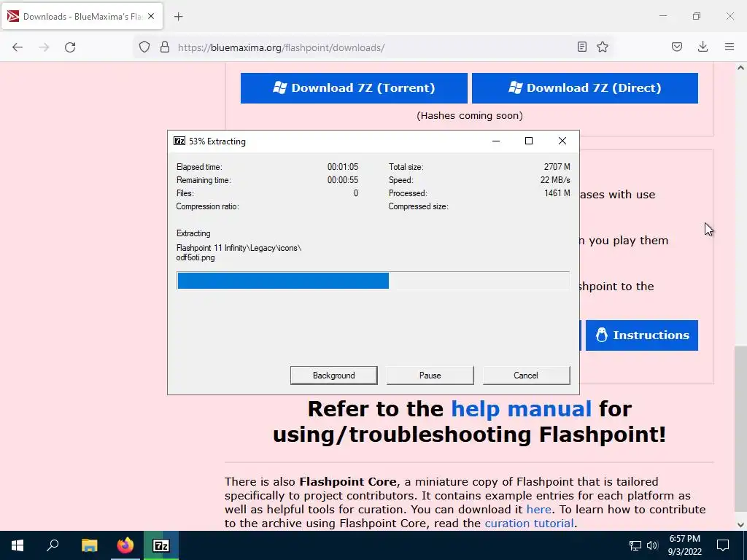The height and width of the screenshot is (560, 747).
Task: Open the notification center icon
Action: point(723,545)
